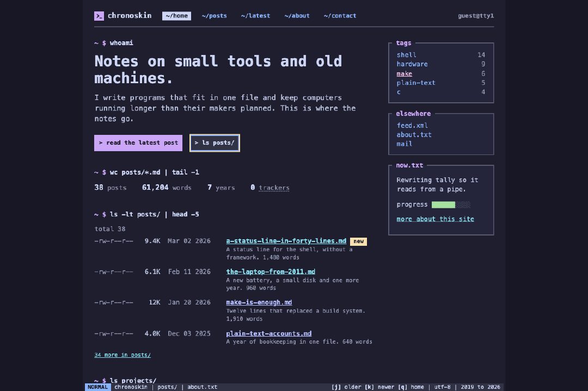This screenshot has width=588, height=391.
Task: Click the 'total 38' line
Action: (110, 229)
